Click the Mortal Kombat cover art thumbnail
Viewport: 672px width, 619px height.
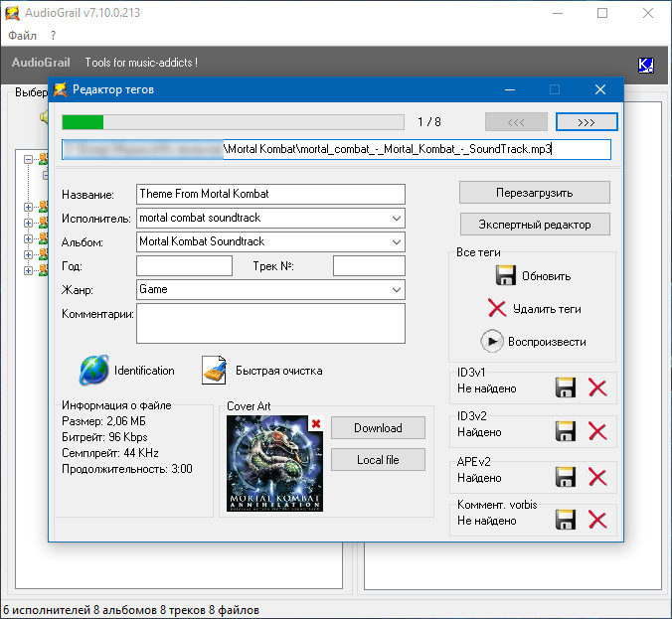[274, 463]
